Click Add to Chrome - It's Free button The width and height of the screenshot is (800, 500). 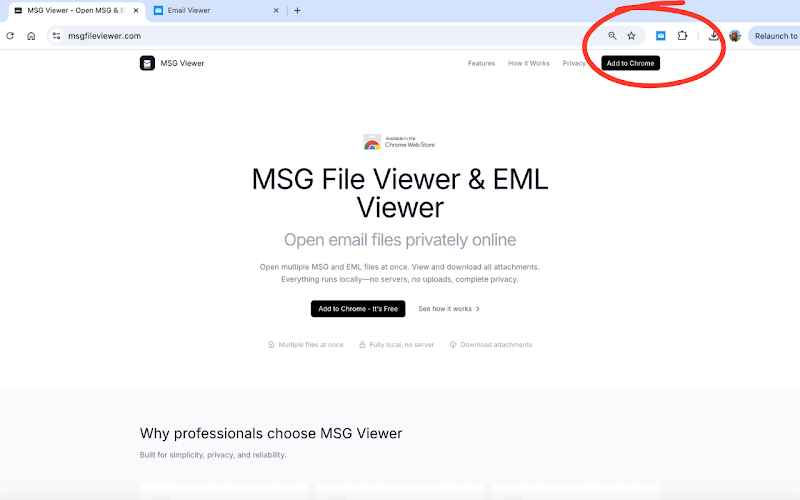coord(358,309)
